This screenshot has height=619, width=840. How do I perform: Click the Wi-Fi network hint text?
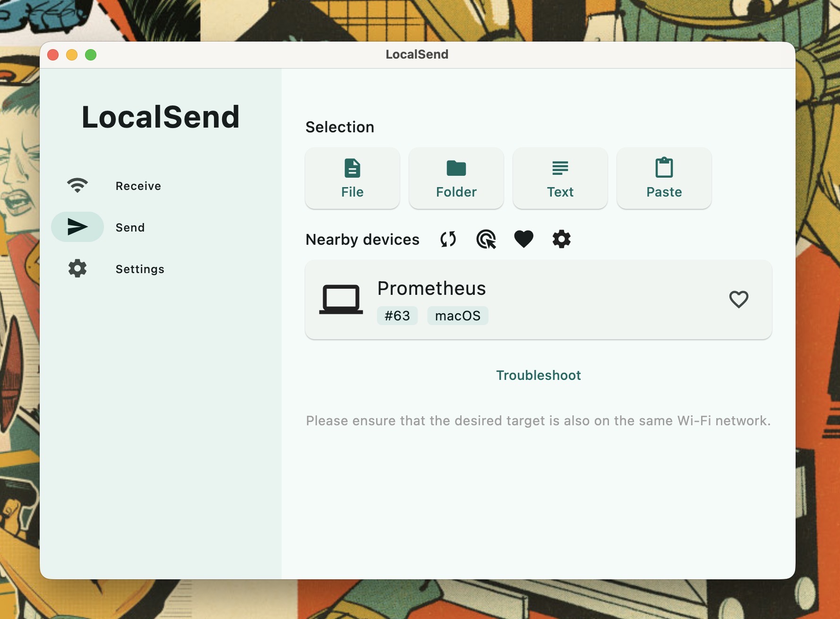[x=538, y=421]
